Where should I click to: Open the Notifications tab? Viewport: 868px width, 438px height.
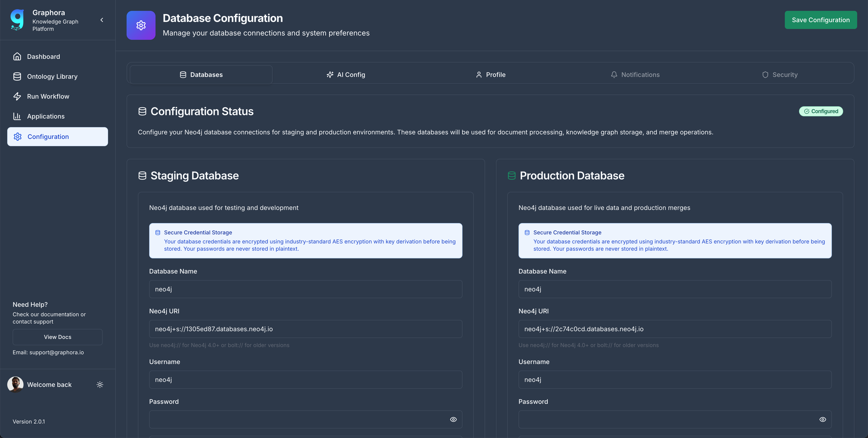point(635,74)
